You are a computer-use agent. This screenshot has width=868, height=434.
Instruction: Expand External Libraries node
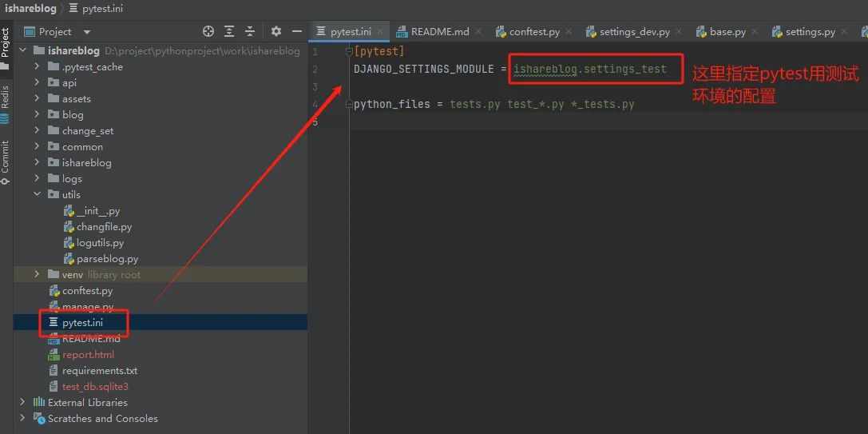tap(22, 402)
